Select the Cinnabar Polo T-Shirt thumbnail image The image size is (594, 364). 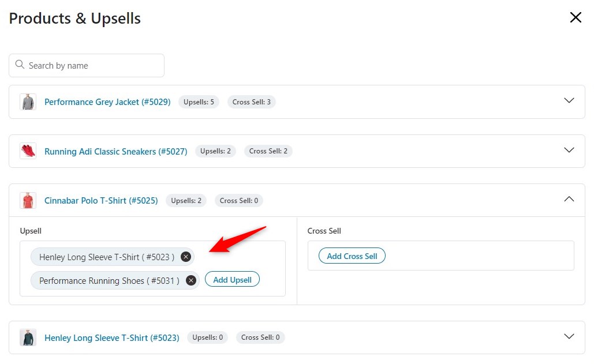click(x=28, y=200)
